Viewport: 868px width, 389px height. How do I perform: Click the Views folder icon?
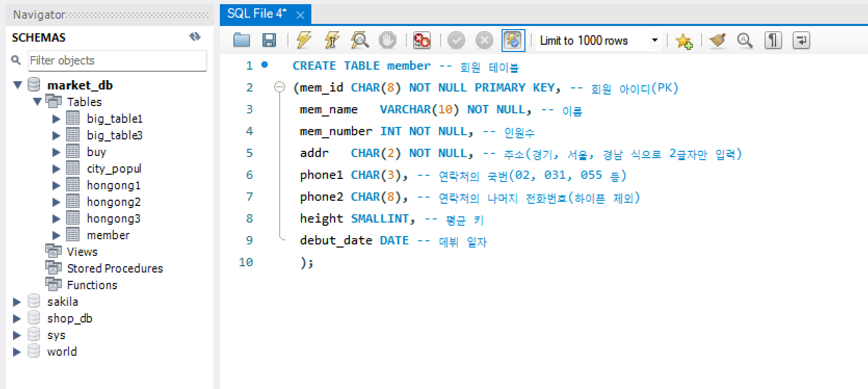coord(54,252)
